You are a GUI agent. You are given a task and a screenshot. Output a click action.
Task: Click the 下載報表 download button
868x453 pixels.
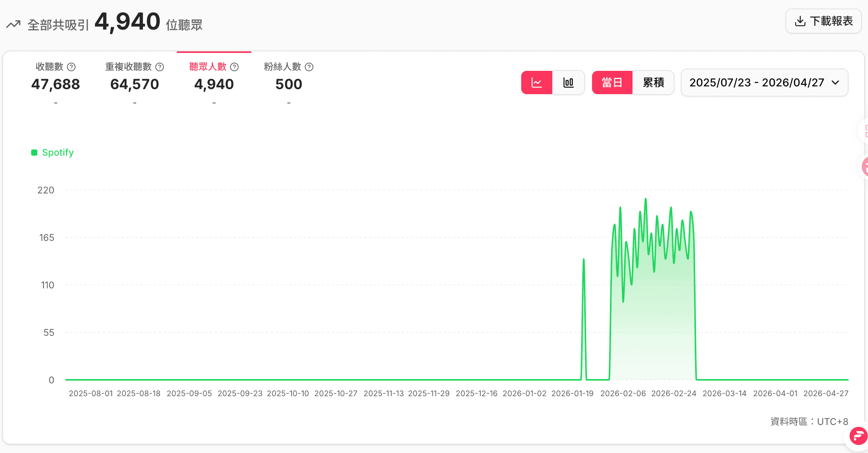pos(824,21)
